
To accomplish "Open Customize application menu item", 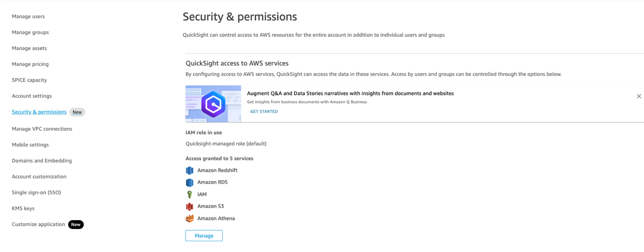I will (x=38, y=224).
